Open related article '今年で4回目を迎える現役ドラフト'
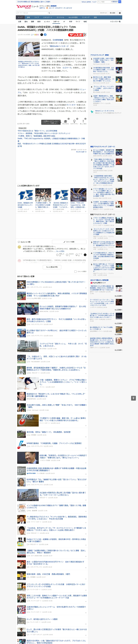Image resolution: width=138 pixels, height=644 pixels. click(x=37, y=131)
